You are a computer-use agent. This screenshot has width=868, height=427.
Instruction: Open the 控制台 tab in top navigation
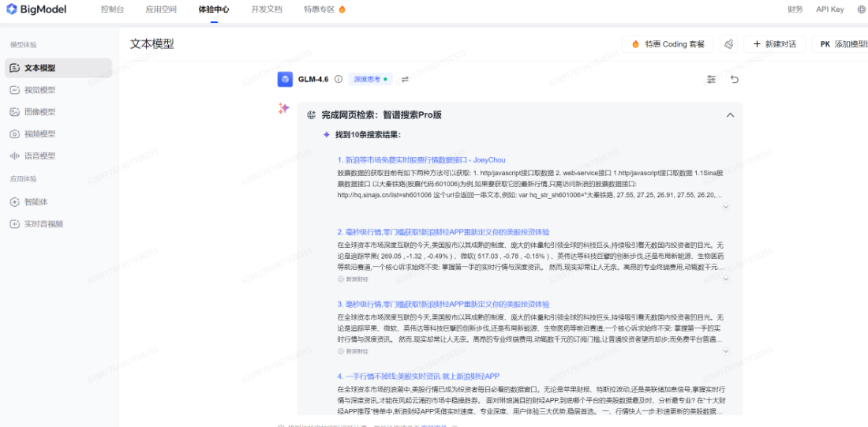point(113,9)
